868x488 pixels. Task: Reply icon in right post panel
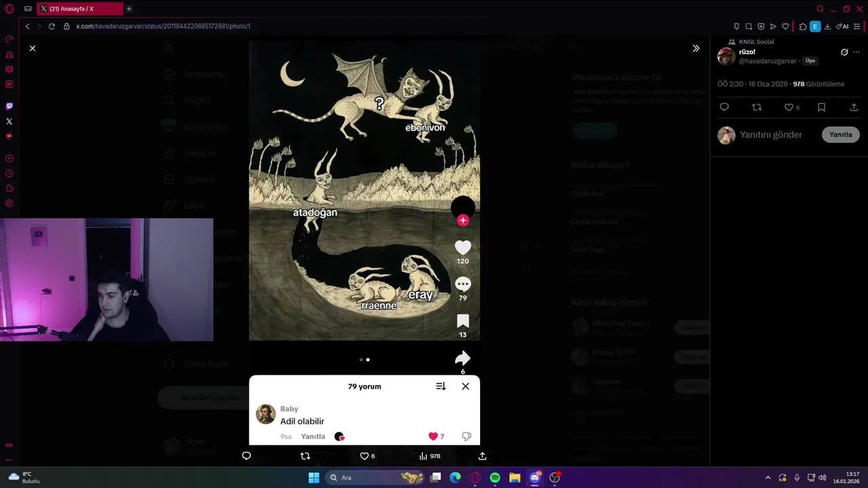[724, 107]
